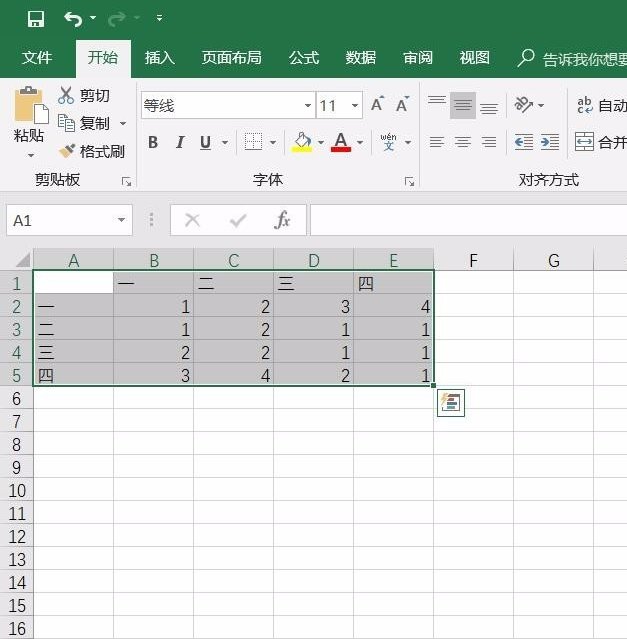627x639 pixels.
Task: Select column F header
Action: point(473,260)
